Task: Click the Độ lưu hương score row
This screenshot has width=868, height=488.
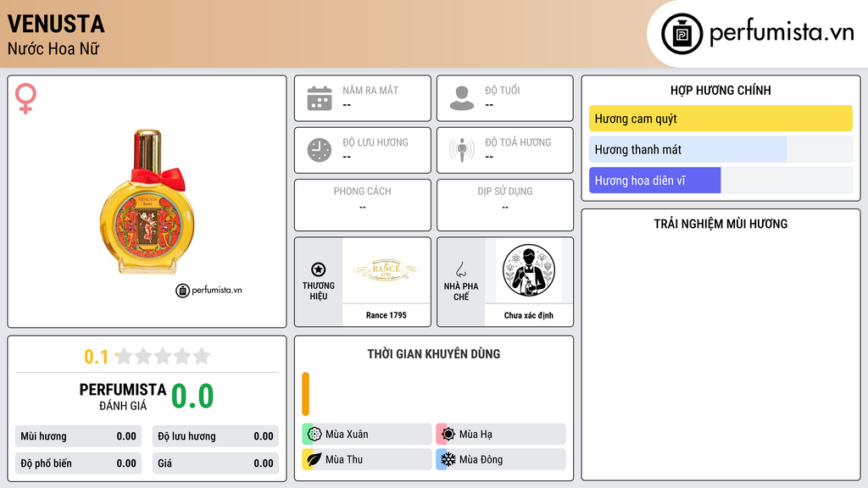Action: (215, 436)
